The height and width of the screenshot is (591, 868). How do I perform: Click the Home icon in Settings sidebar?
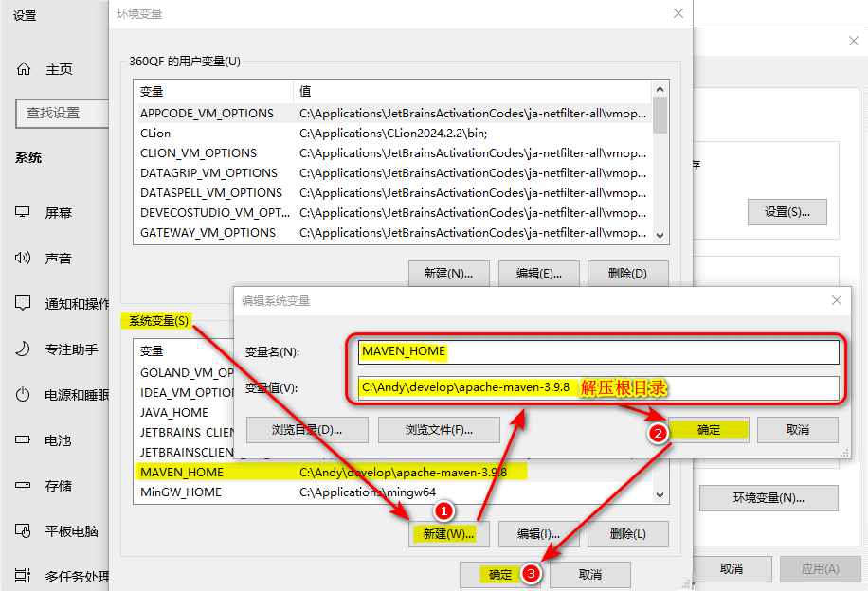pos(24,69)
